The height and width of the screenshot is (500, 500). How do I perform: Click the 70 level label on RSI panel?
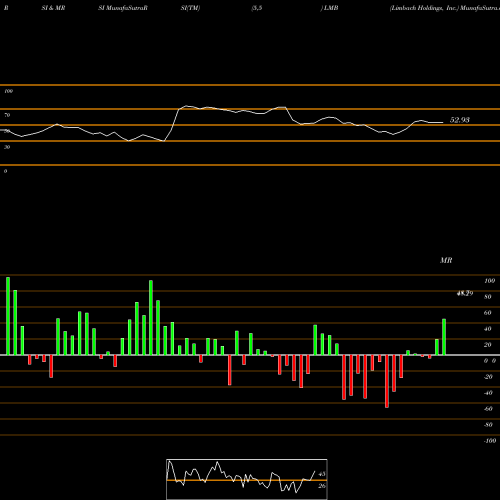click(x=7, y=115)
